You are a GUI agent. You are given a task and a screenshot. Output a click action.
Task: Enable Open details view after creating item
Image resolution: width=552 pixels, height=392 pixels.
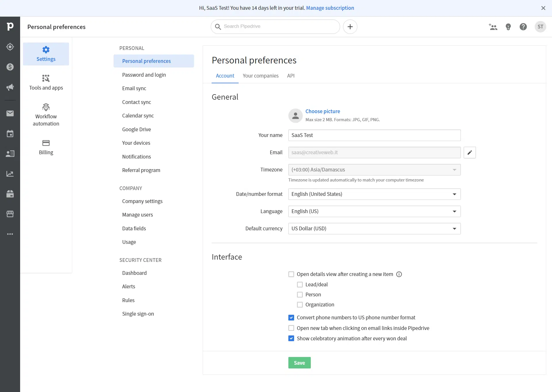point(291,274)
